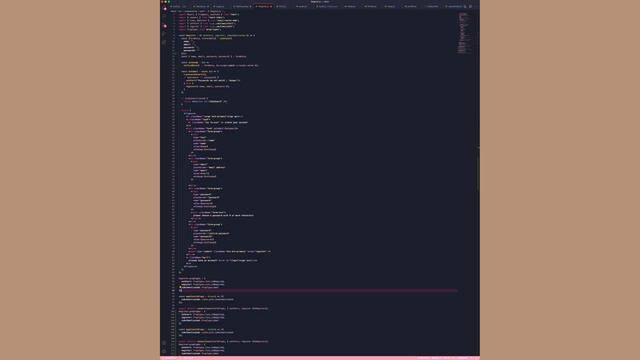Click the lightbulb quick-fix icon in the gutter
640x360 pixels.
180,287
